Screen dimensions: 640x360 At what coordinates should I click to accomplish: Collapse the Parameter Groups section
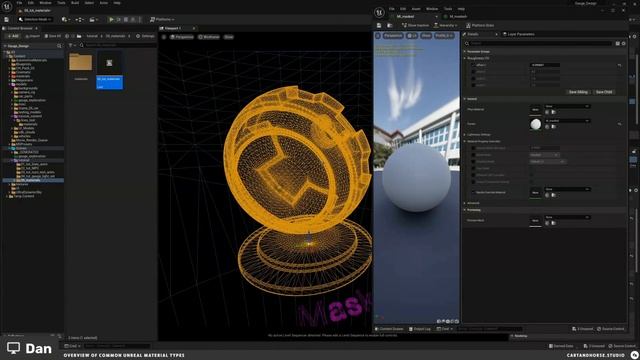tap(465, 52)
